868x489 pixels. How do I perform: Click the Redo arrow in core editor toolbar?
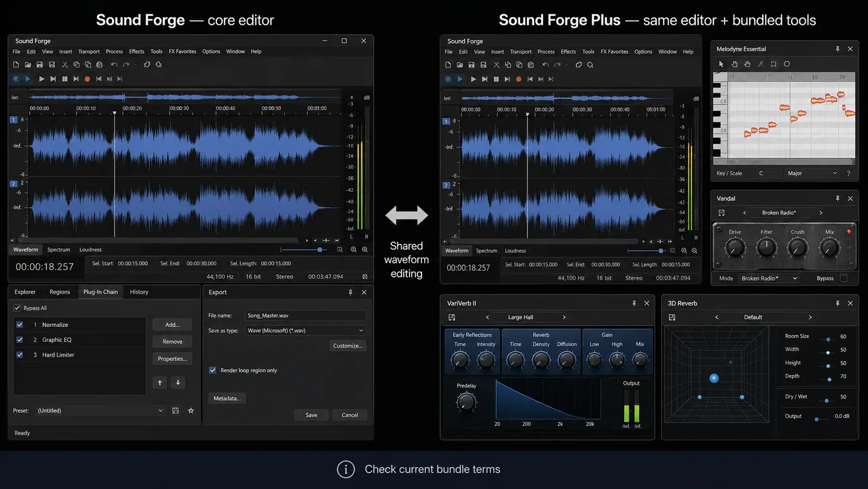pyautogui.click(x=126, y=65)
